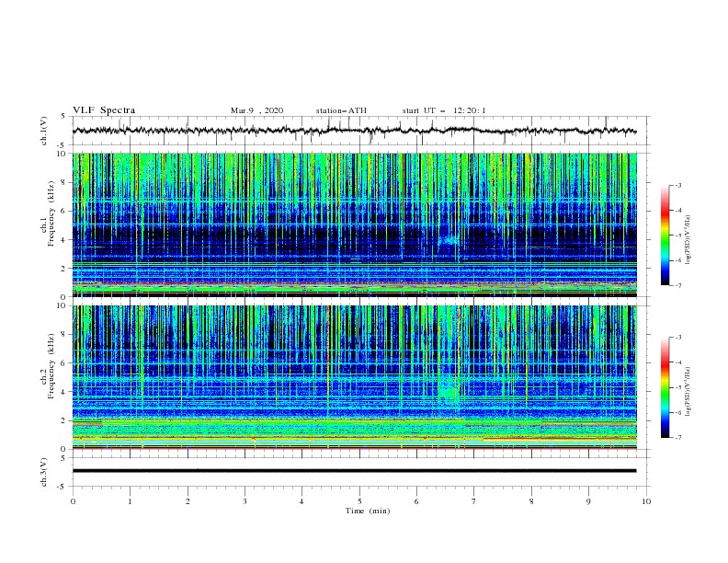The height and width of the screenshot is (563, 728).
Task: Click the "-5" tick on the ch.3(V) axis
Action: click(x=63, y=487)
